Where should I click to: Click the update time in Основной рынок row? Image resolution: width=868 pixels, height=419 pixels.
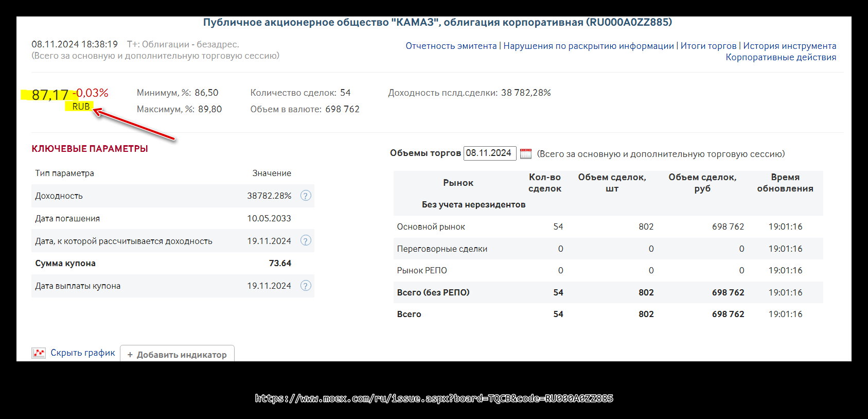(x=785, y=226)
